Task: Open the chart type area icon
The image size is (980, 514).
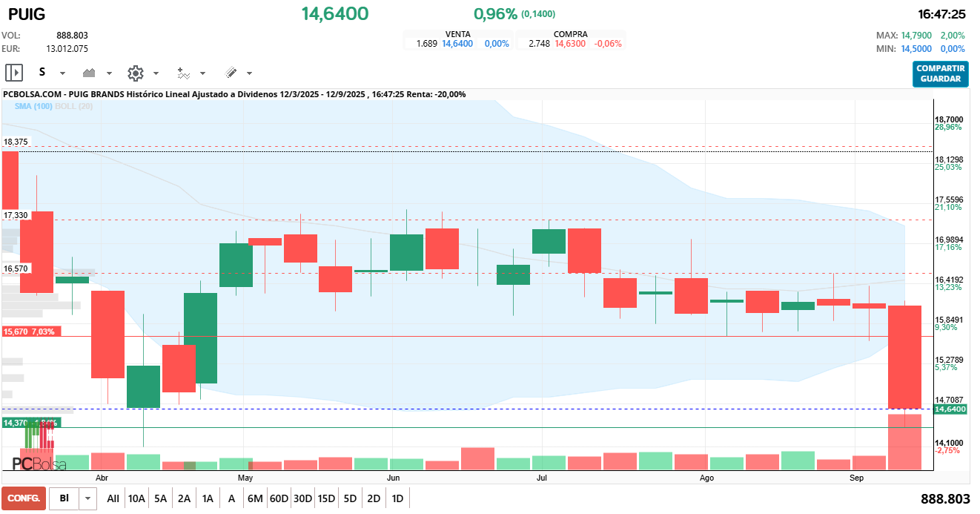Action: [x=90, y=73]
